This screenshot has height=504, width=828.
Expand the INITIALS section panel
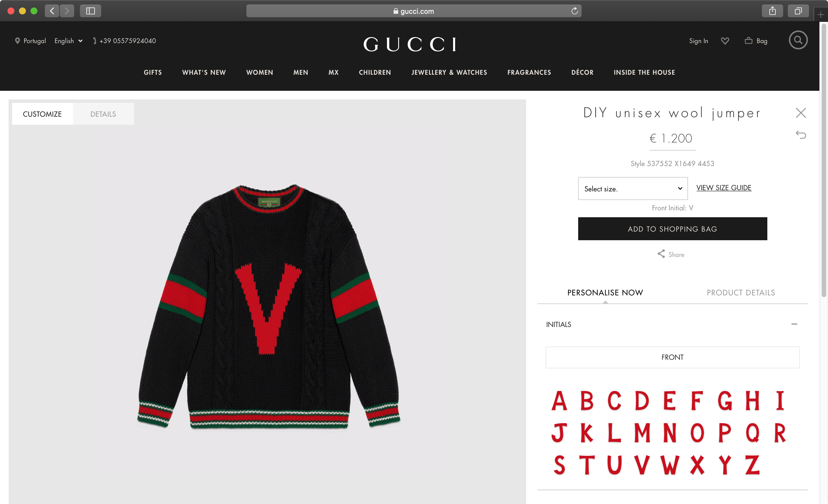pyautogui.click(x=795, y=324)
